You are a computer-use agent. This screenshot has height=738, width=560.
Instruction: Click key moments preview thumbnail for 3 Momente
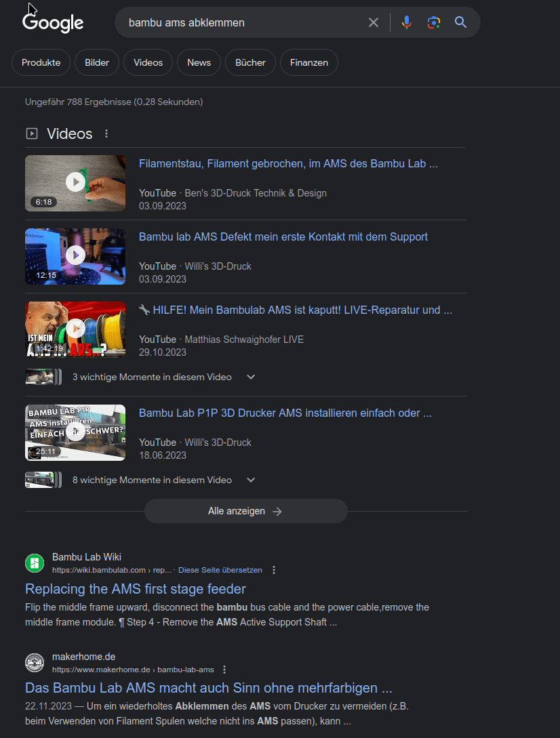43,377
